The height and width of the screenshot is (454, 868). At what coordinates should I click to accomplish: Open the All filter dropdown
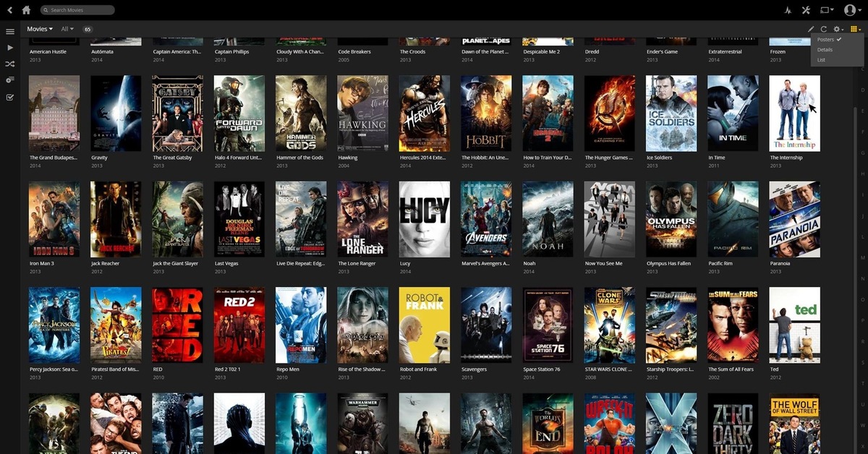(67, 29)
